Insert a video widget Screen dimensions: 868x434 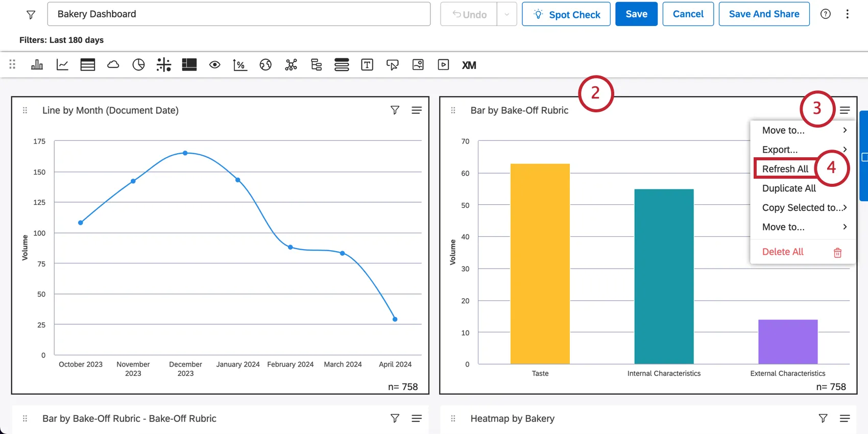[443, 65]
